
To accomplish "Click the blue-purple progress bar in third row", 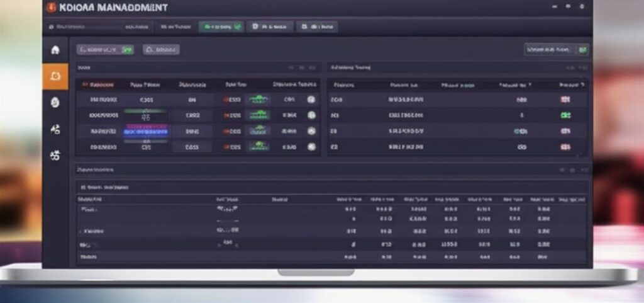I will pos(146,131).
